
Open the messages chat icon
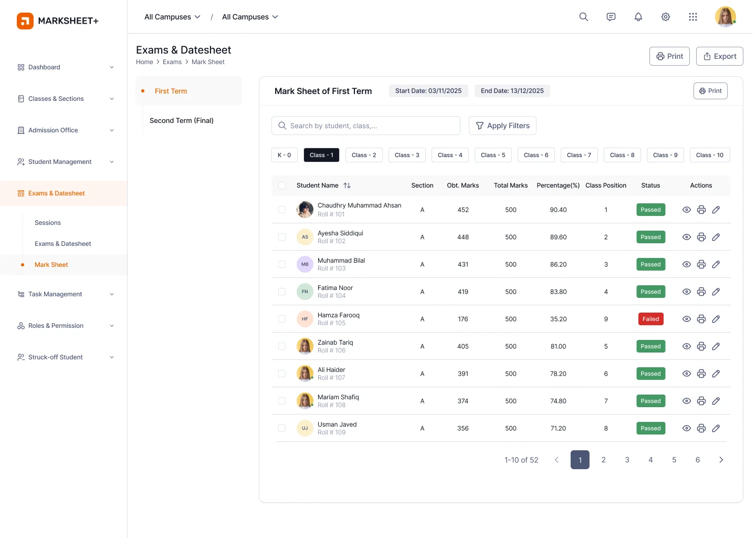tap(611, 17)
